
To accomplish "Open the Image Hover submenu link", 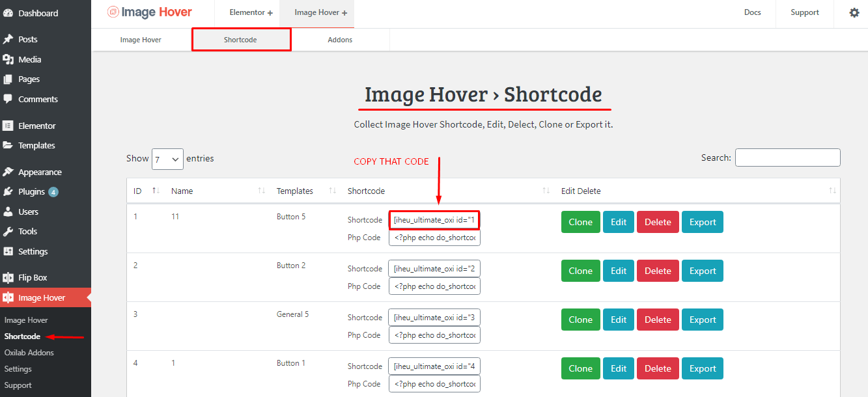I will (x=26, y=320).
